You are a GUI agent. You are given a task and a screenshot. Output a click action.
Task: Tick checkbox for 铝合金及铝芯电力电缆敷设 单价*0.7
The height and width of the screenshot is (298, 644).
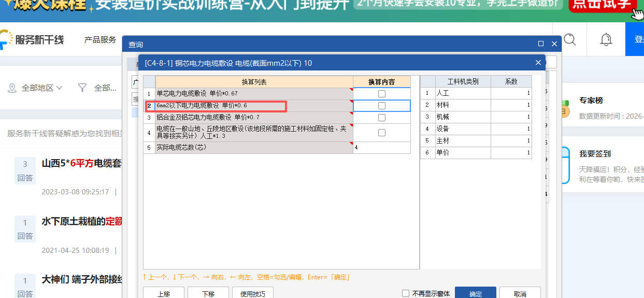[x=382, y=118]
